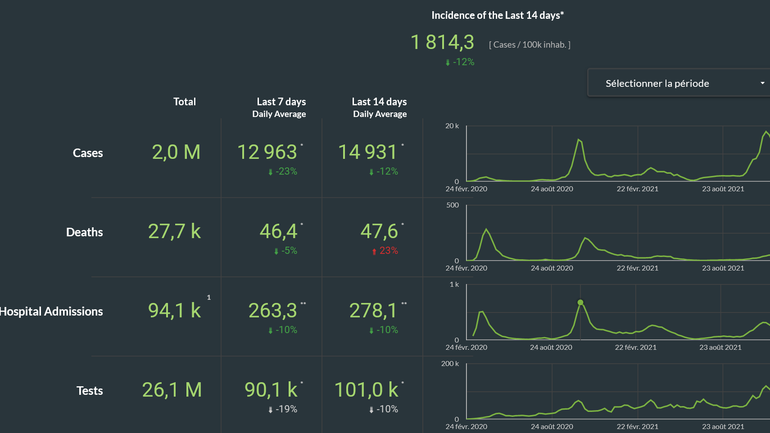Click the red up arrow beside Deaths 23%

[372, 251]
